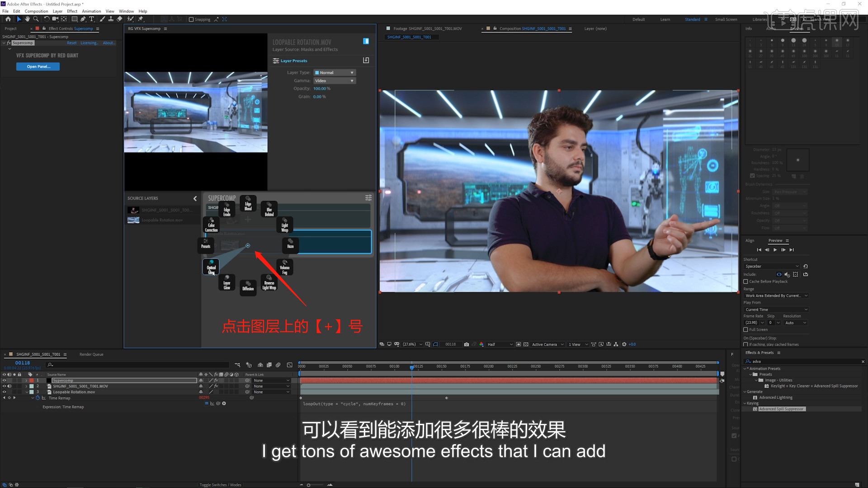Check If caching, play cached frames
Image resolution: width=868 pixels, height=488 pixels.
click(746, 344)
